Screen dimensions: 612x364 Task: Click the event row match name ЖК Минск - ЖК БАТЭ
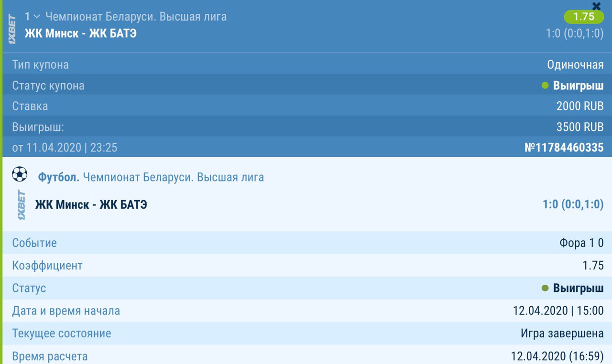click(91, 205)
